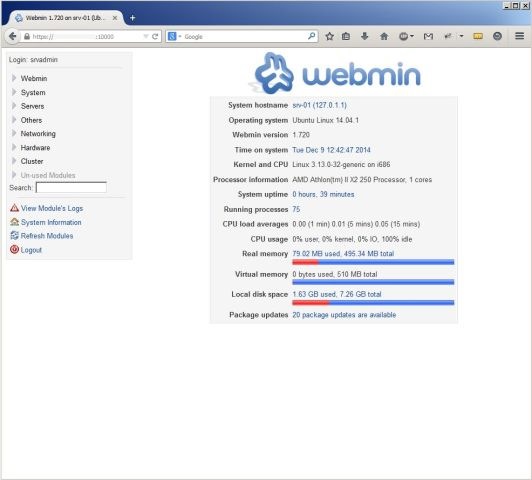The width and height of the screenshot is (532, 480).
Task: Click the browser back arrow button
Action: tap(13, 36)
